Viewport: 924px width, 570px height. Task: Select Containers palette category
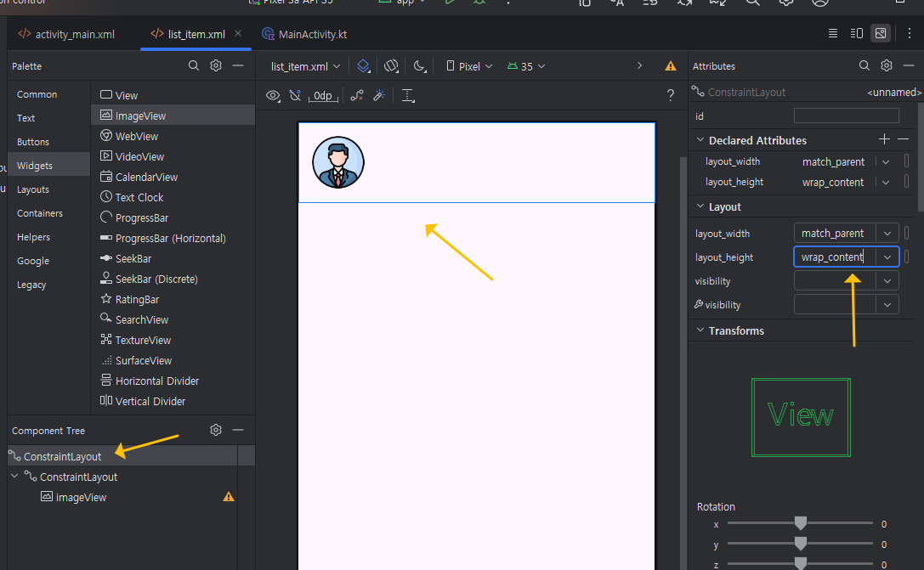pos(39,213)
